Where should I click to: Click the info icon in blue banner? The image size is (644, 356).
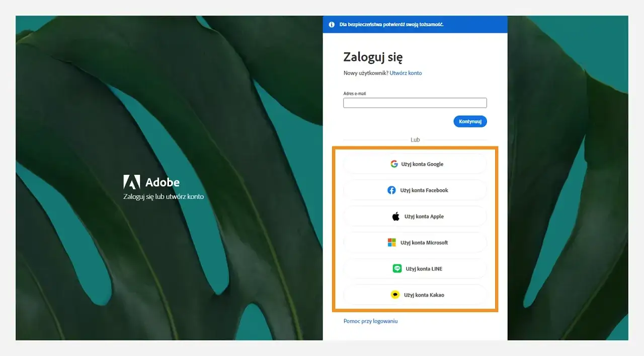332,24
